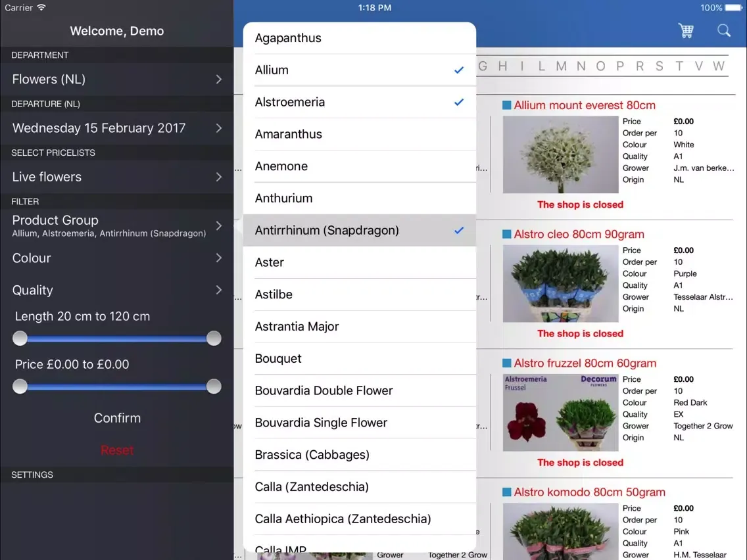Open the Flowers (NL) department selector
Viewport: 747px width, 560px height.
pos(117,79)
